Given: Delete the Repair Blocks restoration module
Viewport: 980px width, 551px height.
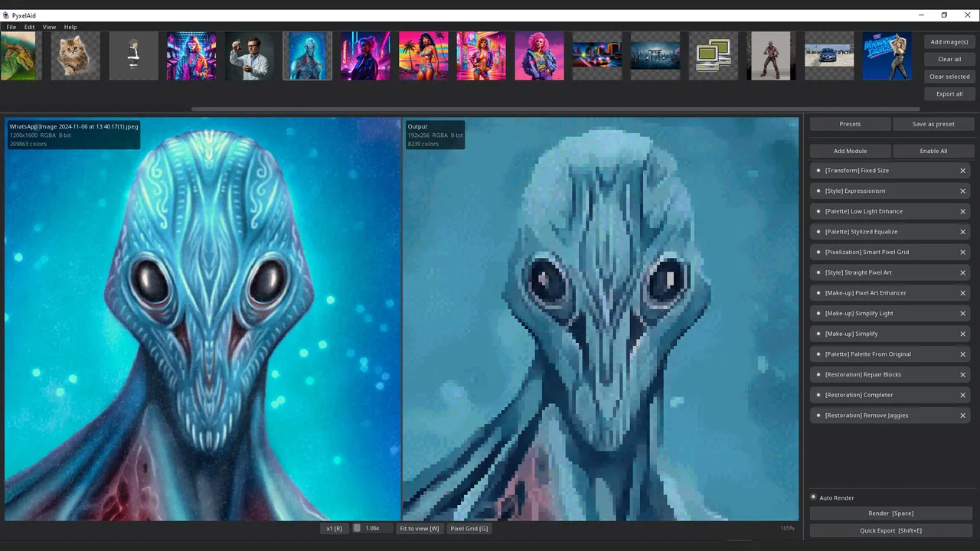Looking at the screenshot, I should pos(962,374).
